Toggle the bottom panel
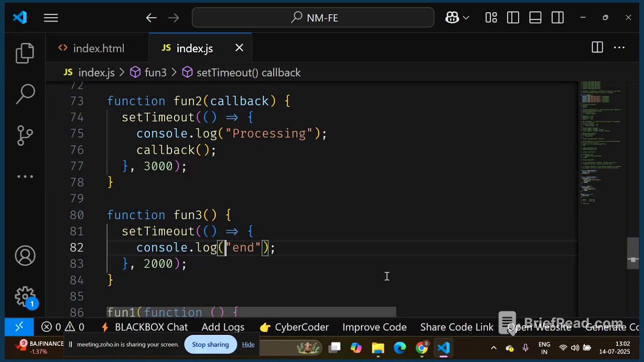The width and height of the screenshot is (644, 362). coord(535,18)
